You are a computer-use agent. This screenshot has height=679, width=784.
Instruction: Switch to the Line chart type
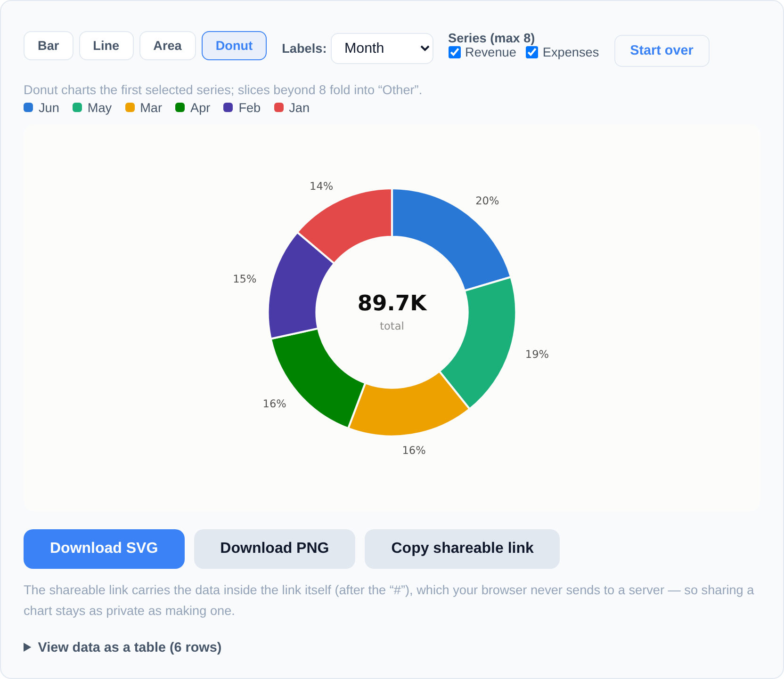point(106,46)
